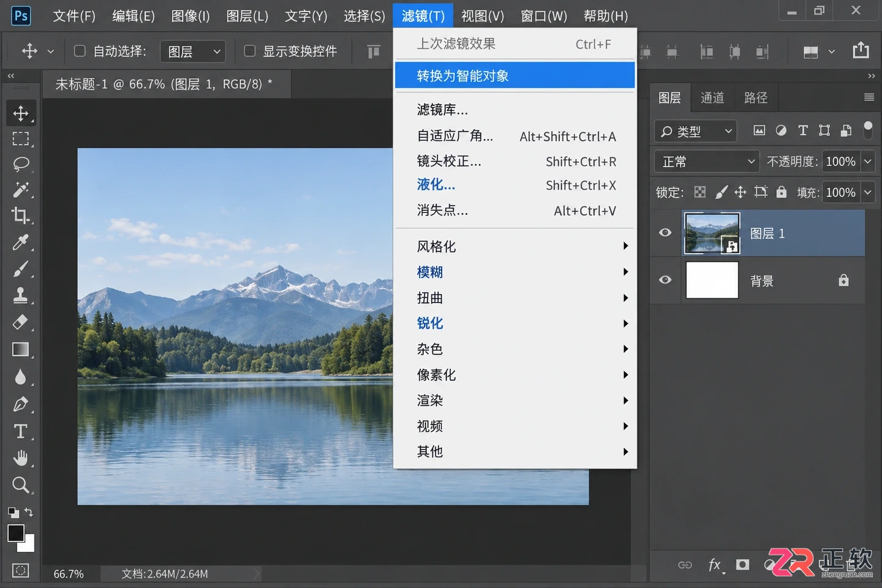This screenshot has width=882, height=588.
Task: Select the Eyedropper tool
Action: (x=21, y=242)
